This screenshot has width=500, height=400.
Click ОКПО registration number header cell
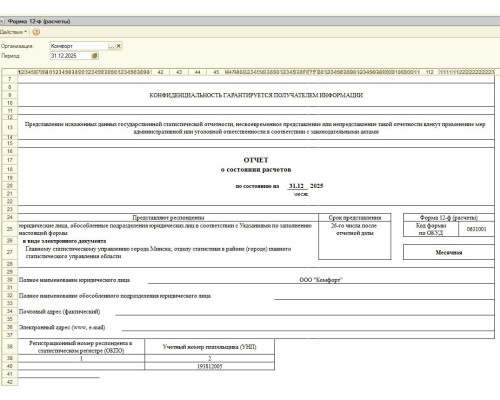tap(81, 347)
